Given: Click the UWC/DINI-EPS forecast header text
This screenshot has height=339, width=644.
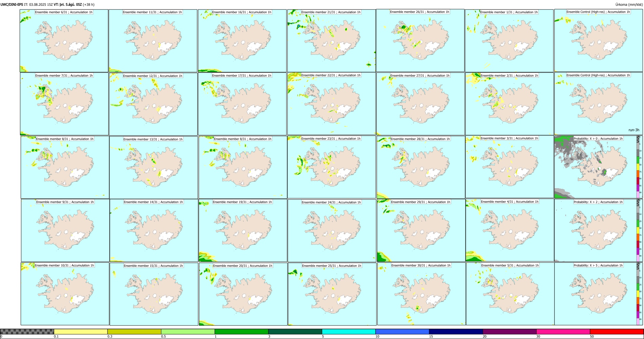Looking at the screenshot, I should (x=47, y=4).
